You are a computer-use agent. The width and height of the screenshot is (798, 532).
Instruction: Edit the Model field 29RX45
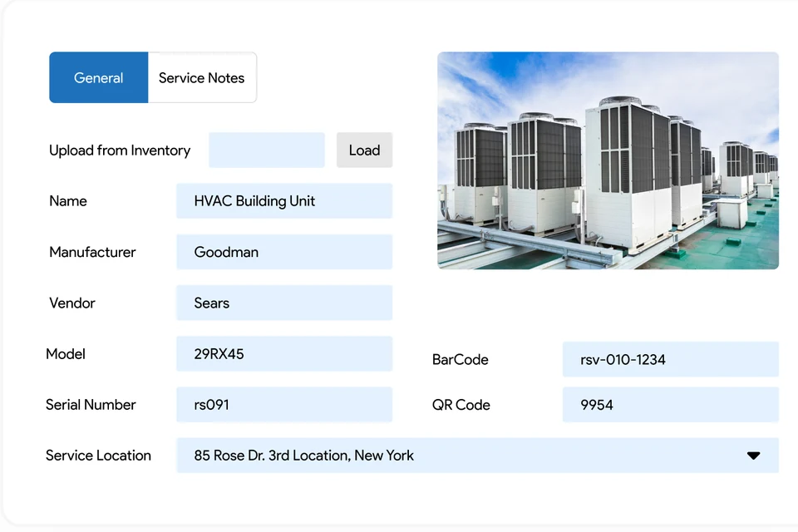(284, 354)
